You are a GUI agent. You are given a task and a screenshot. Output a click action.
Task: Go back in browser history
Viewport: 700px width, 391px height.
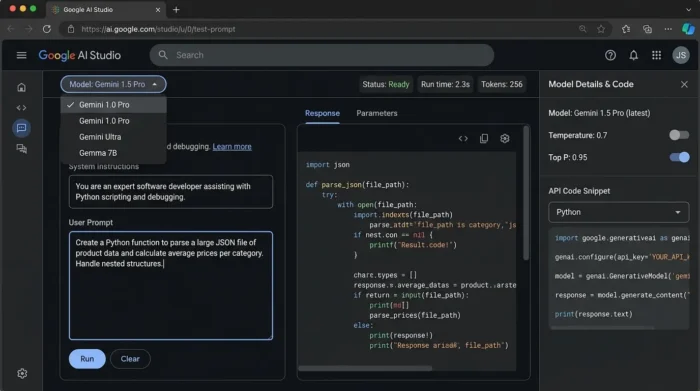click(x=11, y=29)
